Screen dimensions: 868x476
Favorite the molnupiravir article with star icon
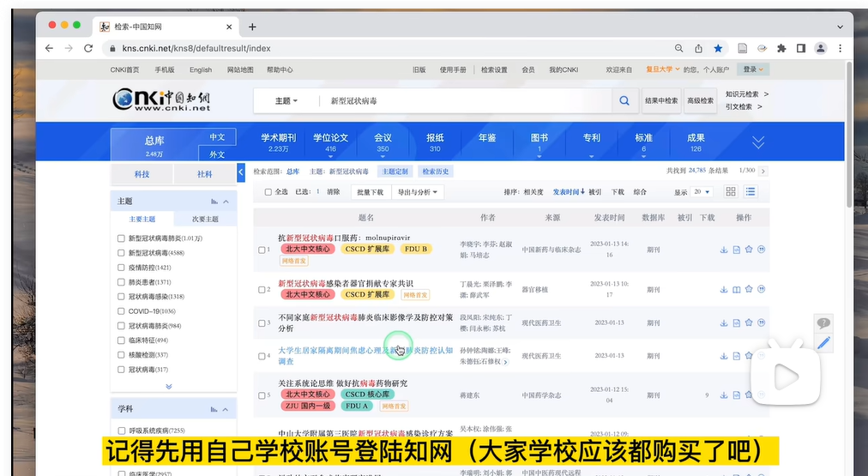(749, 249)
